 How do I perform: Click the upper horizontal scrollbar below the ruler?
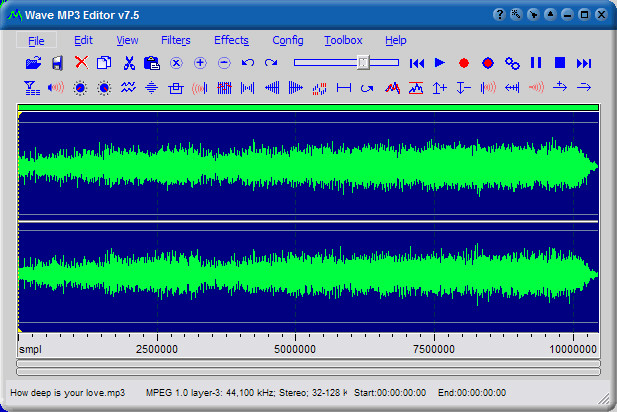308,363
